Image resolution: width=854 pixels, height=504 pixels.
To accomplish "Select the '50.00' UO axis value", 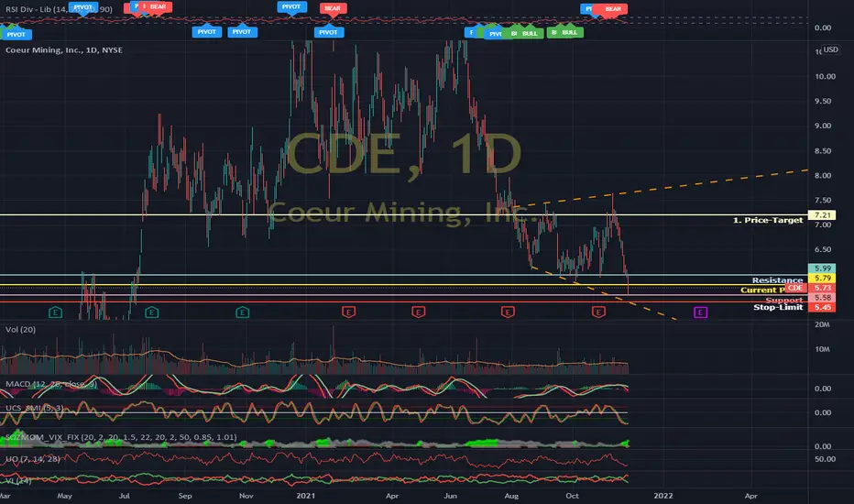I will (x=825, y=459).
